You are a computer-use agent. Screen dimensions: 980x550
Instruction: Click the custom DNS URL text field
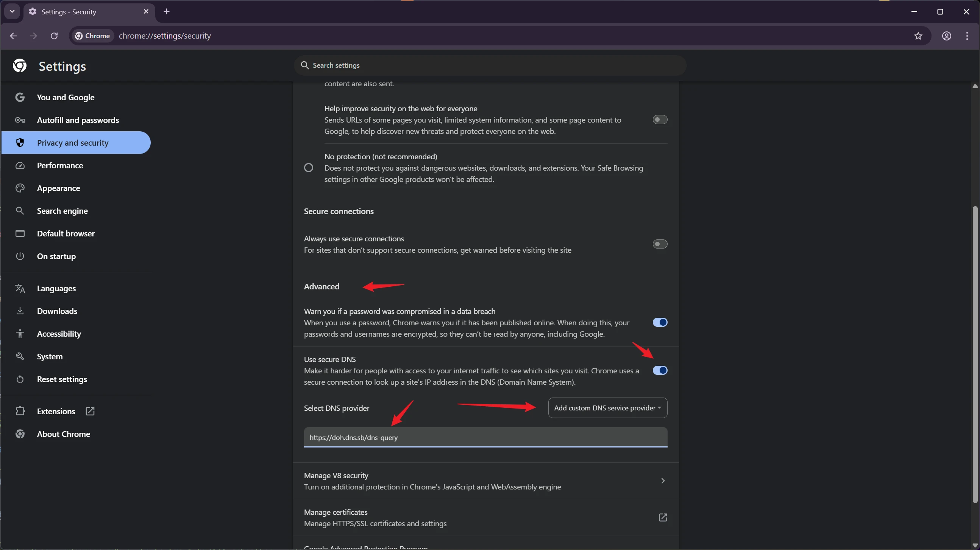click(485, 437)
